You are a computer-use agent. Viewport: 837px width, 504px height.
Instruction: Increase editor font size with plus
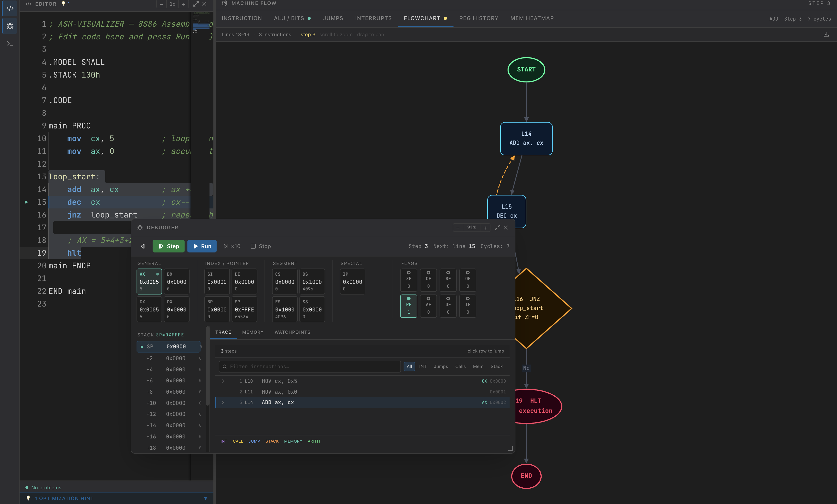[x=184, y=4]
